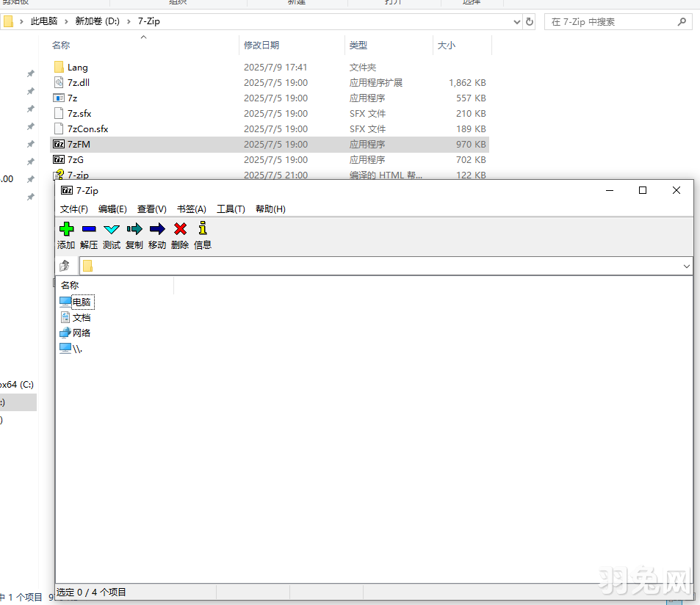The image size is (700, 605).
Task: Open the 7-Zip address bar dropdown
Action: click(686, 266)
